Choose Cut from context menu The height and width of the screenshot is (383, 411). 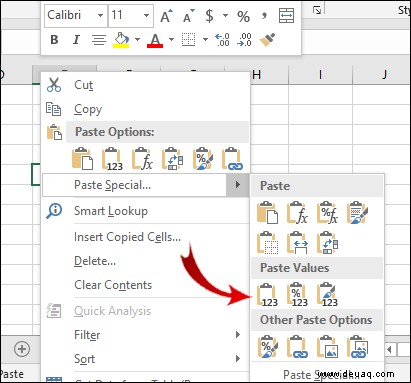145,85
